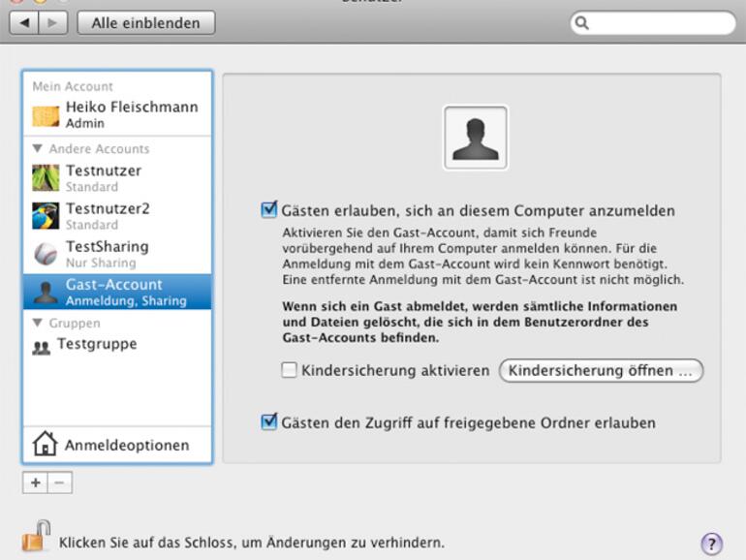Click TestSharing's baseball avatar
Screen dimensions: 746x560
pyautogui.click(x=46, y=254)
